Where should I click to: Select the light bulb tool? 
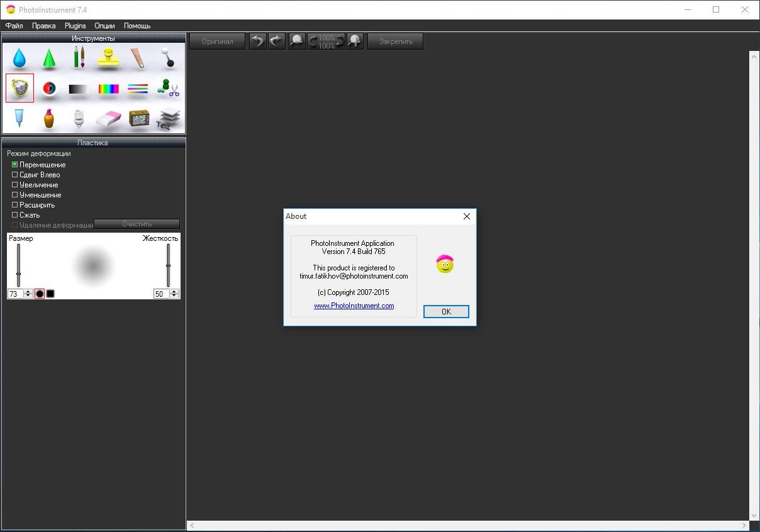(x=79, y=118)
